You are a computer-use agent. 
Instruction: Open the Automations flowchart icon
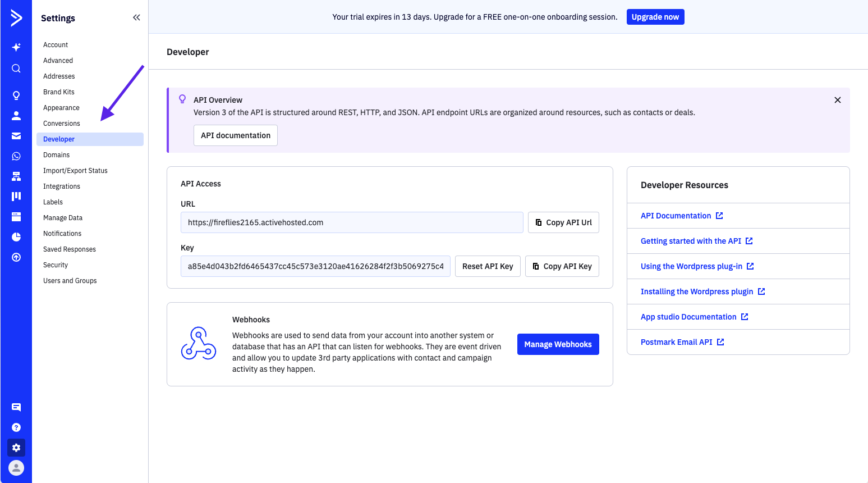coord(16,176)
